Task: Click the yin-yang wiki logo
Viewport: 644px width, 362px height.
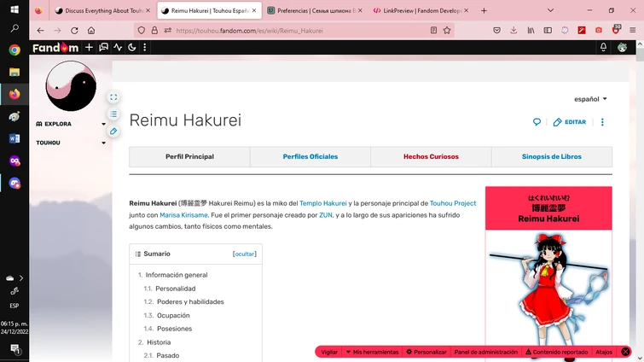Action: click(71, 86)
